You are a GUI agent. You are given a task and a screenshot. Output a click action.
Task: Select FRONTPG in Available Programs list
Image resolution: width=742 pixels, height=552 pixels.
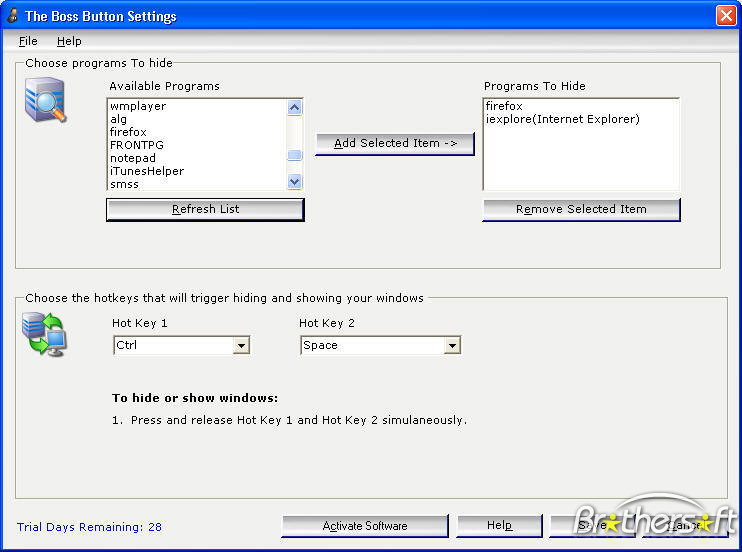[137, 145]
